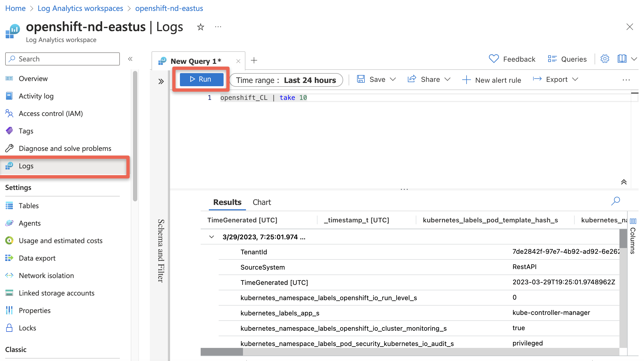Navigate to Log Analytics workspaces breadcrumb link
Viewport: 644px width, 361px height.
pos(80,8)
